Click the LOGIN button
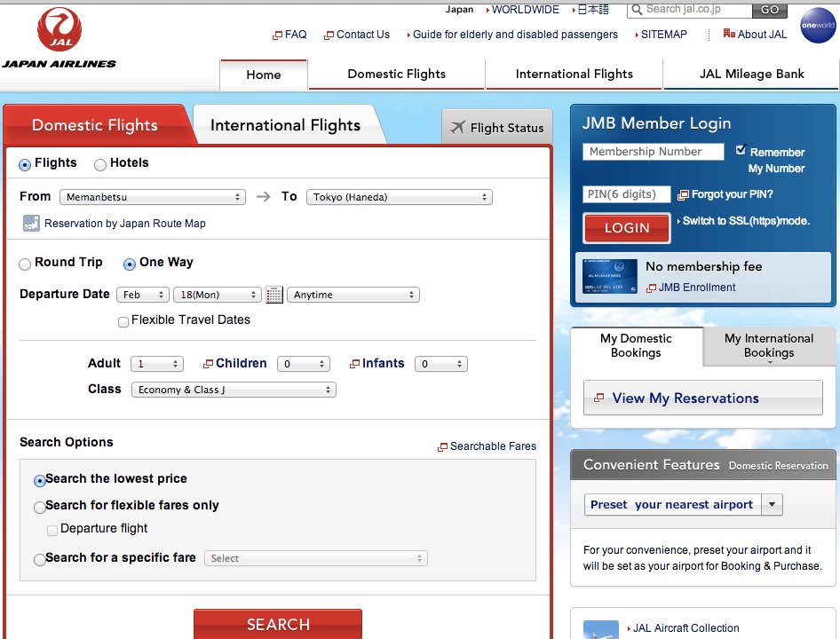This screenshot has width=840, height=639. tap(627, 228)
